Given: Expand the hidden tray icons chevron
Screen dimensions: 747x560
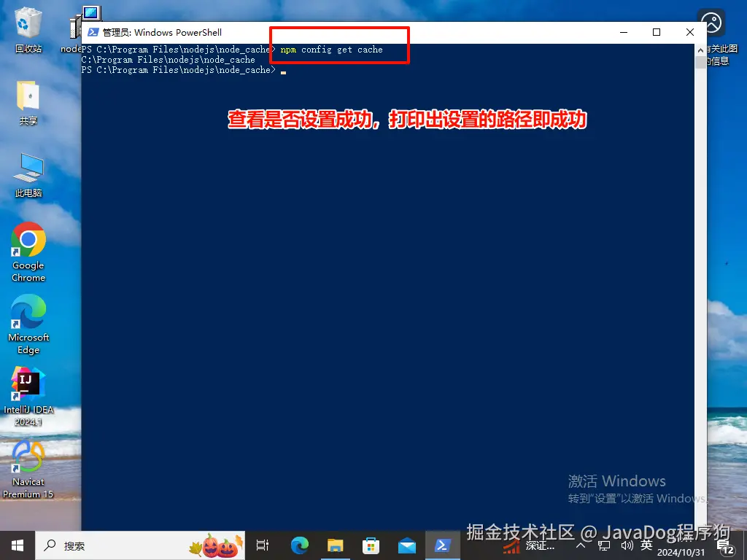Looking at the screenshot, I should pos(581,545).
